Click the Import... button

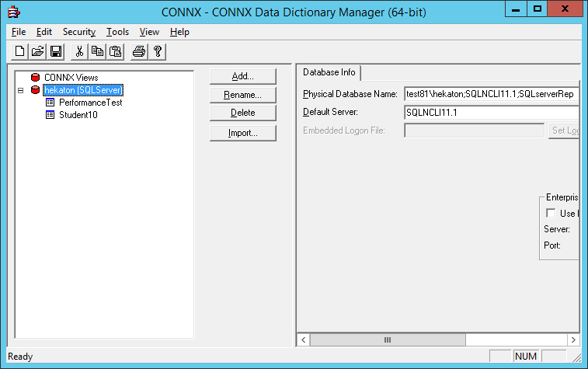(243, 133)
